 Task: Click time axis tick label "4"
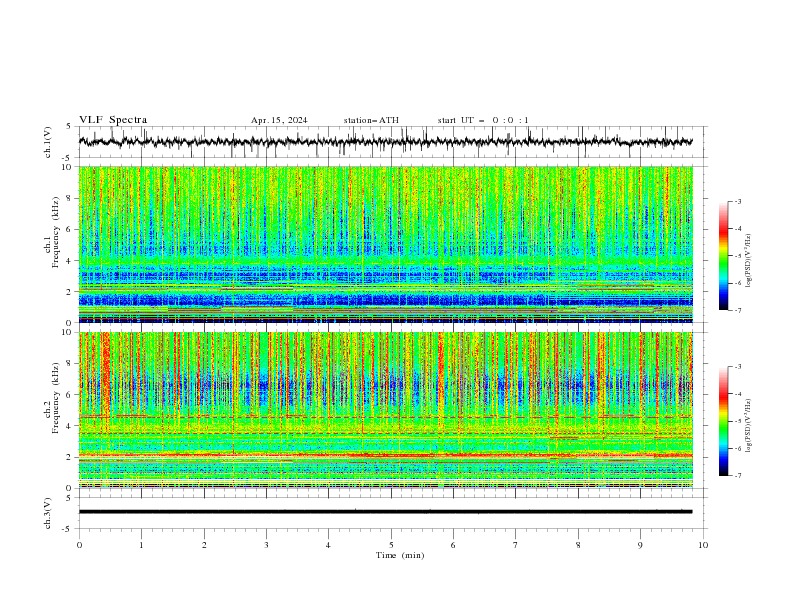click(328, 545)
